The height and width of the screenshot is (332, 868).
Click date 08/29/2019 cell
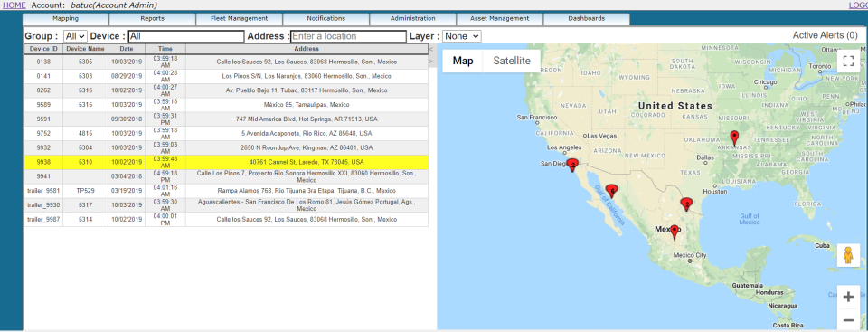point(127,76)
